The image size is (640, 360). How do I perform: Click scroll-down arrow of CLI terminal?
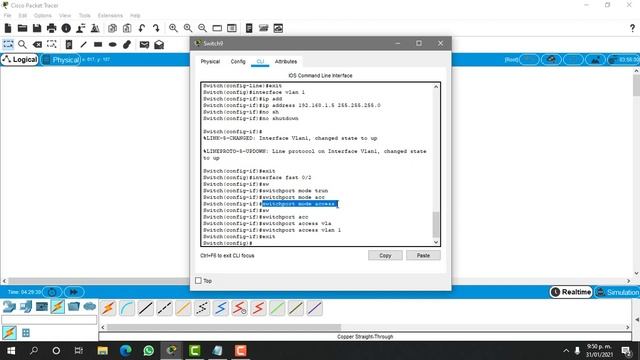coord(436,242)
